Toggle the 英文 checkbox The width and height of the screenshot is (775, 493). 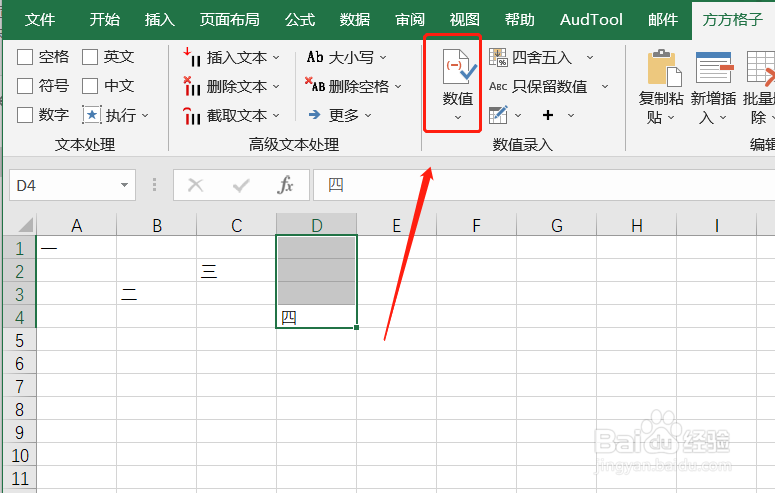pyautogui.click(x=90, y=57)
